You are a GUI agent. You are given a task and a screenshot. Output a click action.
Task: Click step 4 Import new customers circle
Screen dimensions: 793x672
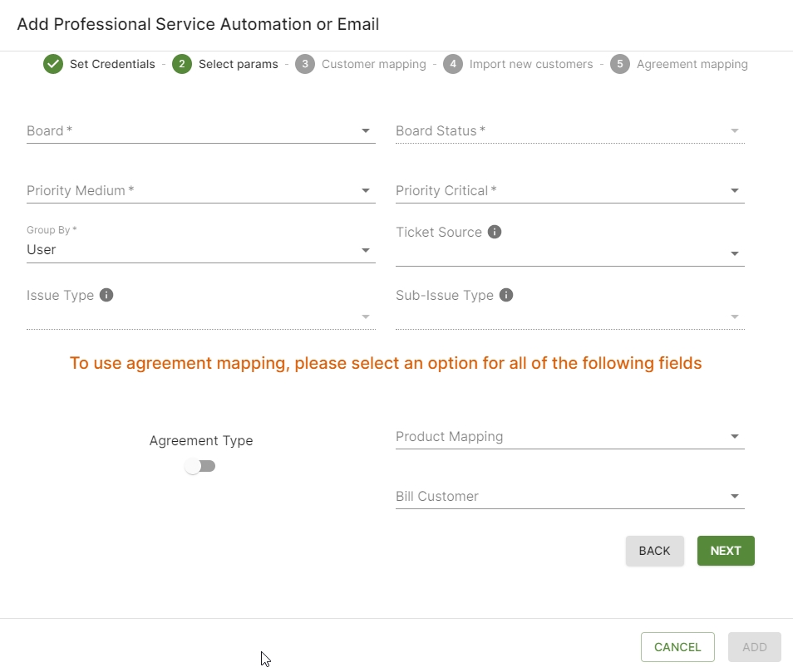coord(453,64)
